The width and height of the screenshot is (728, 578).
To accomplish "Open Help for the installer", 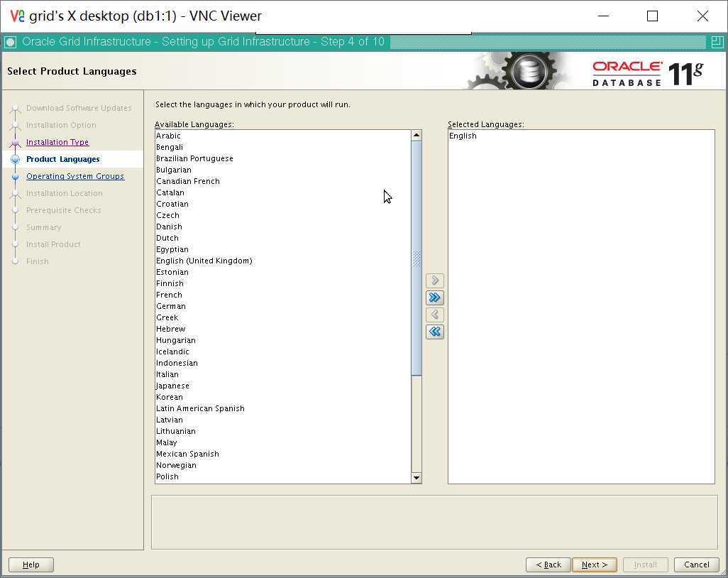I will [x=31, y=565].
